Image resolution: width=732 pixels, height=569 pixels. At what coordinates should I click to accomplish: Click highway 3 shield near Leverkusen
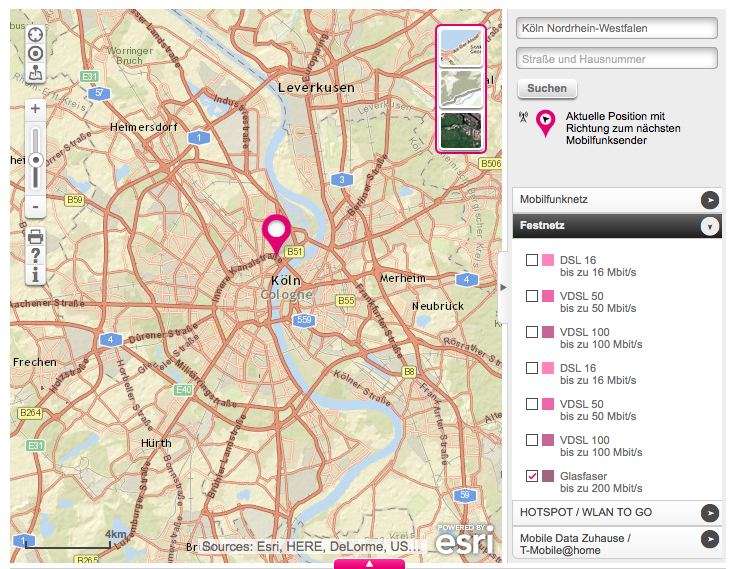342,179
